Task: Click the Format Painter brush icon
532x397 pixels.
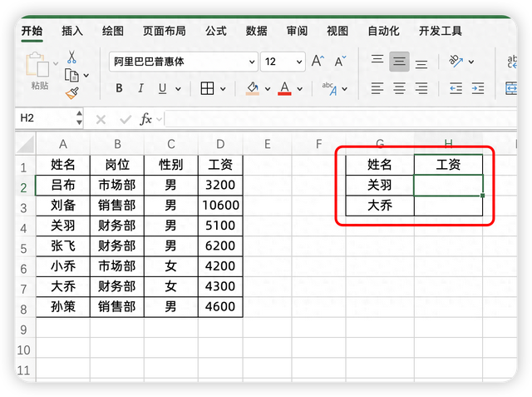Action: point(72,93)
